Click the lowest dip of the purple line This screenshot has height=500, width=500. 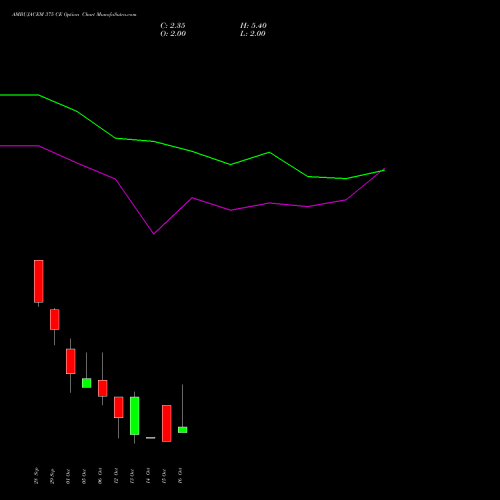point(154,234)
